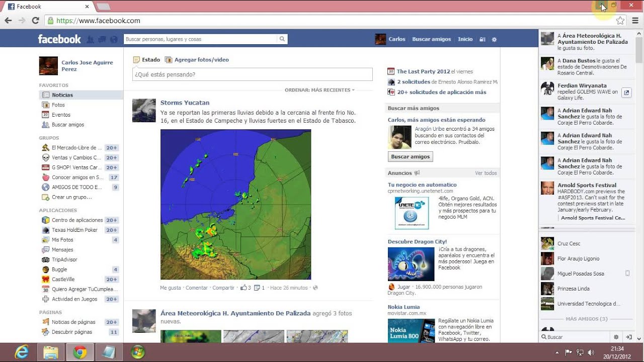Viewport: 644px width, 362px height.
Task: Open chat options gear icon
Action: click(616, 337)
